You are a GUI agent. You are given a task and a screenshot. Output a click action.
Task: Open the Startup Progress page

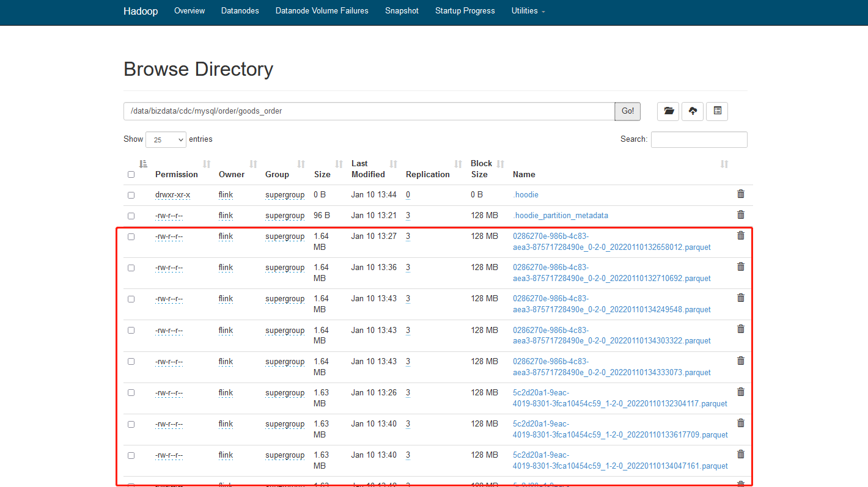[465, 11]
